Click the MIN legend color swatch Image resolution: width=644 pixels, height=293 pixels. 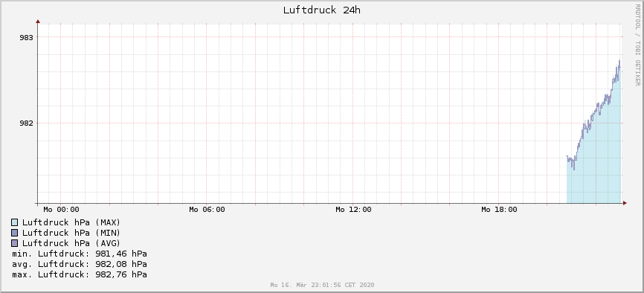15,233
